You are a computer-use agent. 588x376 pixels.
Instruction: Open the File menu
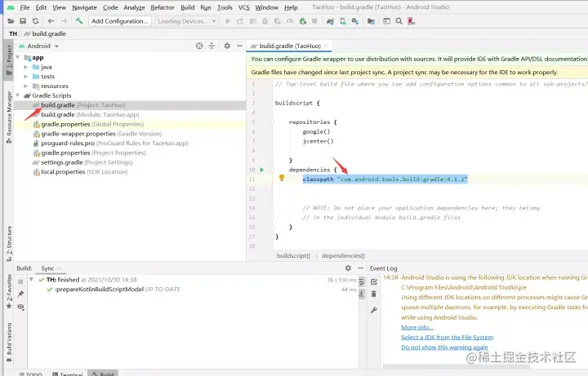(x=24, y=7)
